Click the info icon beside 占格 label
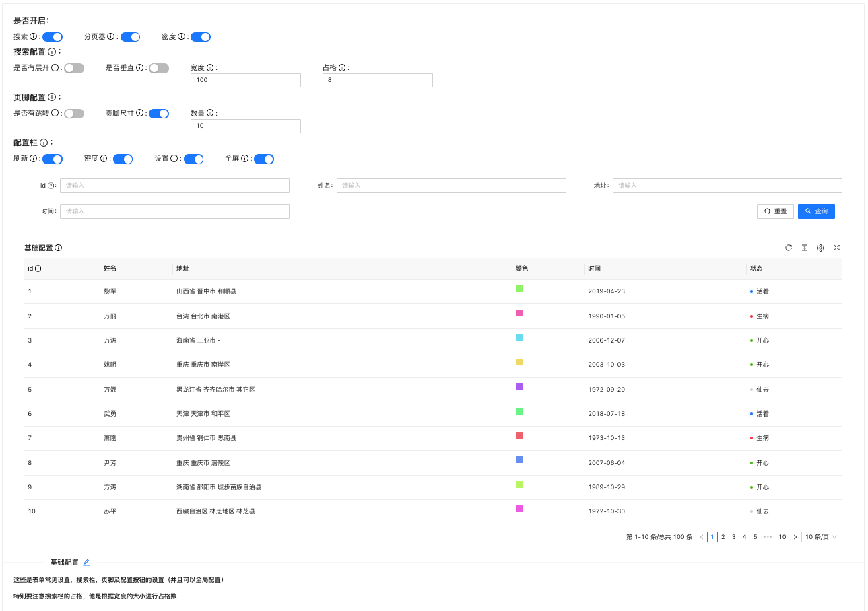 (x=342, y=67)
